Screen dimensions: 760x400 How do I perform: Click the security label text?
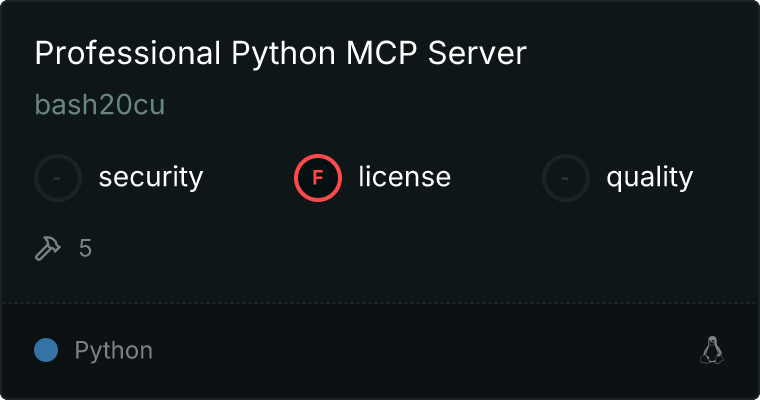[x=150, y=178]
